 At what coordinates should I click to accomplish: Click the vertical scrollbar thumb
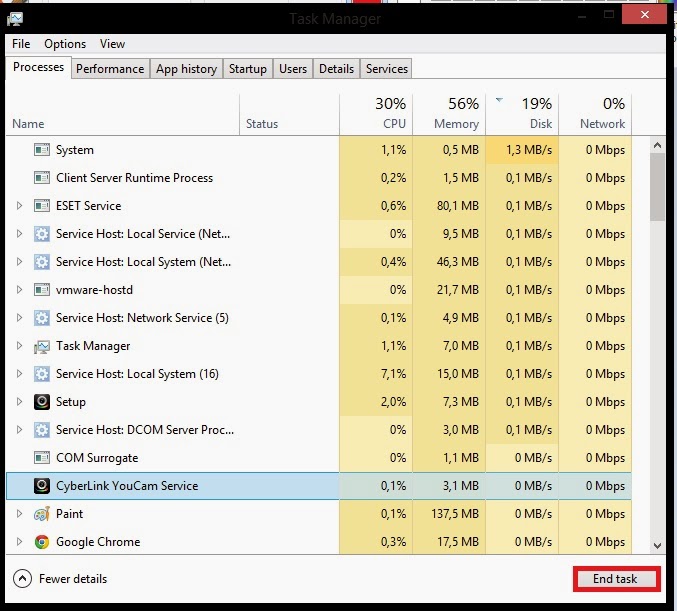click(x=658, y=187)
